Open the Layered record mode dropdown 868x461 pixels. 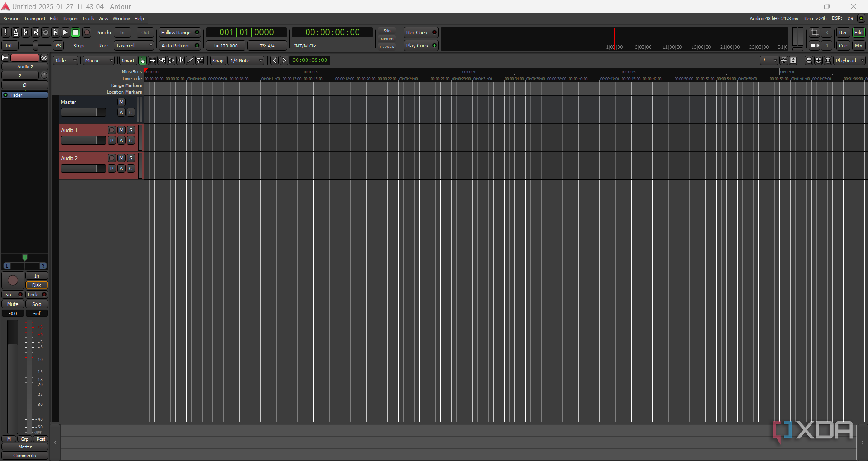(x=134, y=46)
